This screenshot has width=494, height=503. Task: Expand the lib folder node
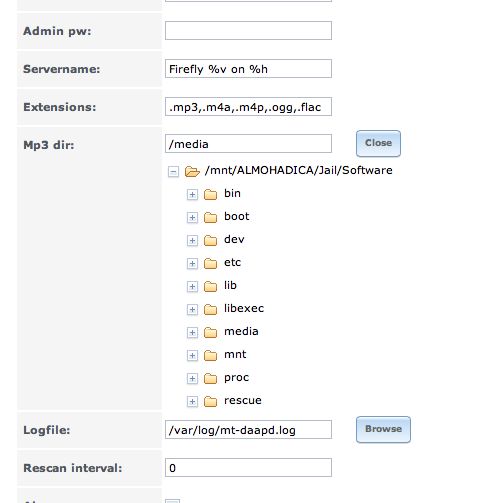point(192,286)
